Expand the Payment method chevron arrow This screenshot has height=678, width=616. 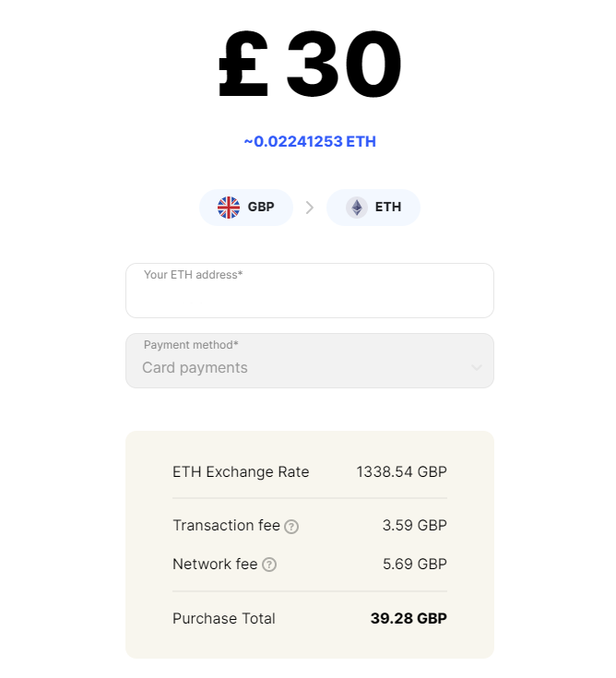(477, 367)
